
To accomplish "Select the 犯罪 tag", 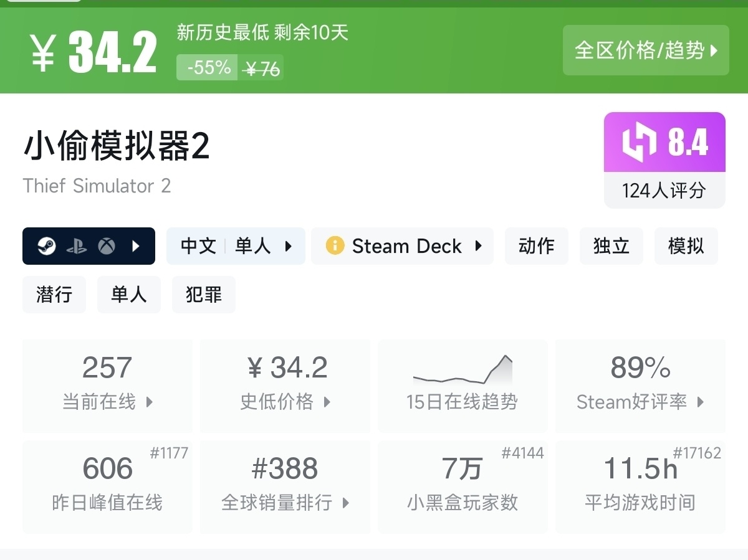I will (x=203, y=295).
